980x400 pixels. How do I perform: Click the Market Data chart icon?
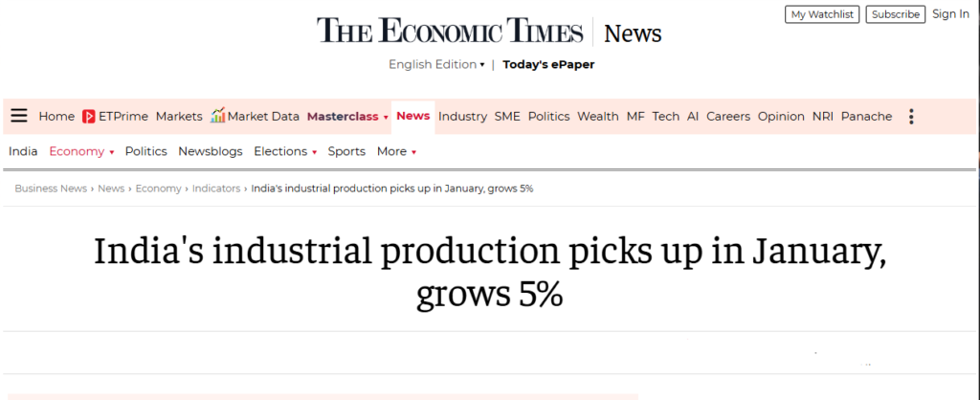click(218, 116)
